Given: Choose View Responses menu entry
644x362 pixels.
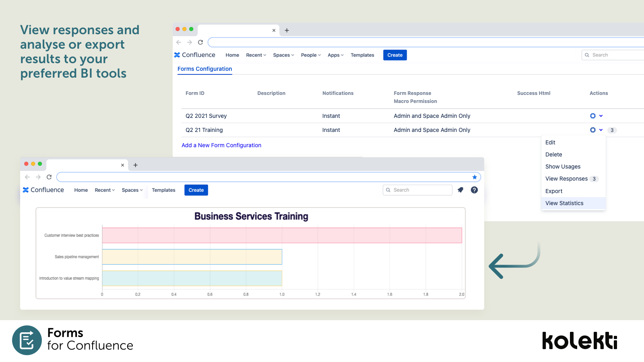Looking at the screenshot, I should [574, 179].
